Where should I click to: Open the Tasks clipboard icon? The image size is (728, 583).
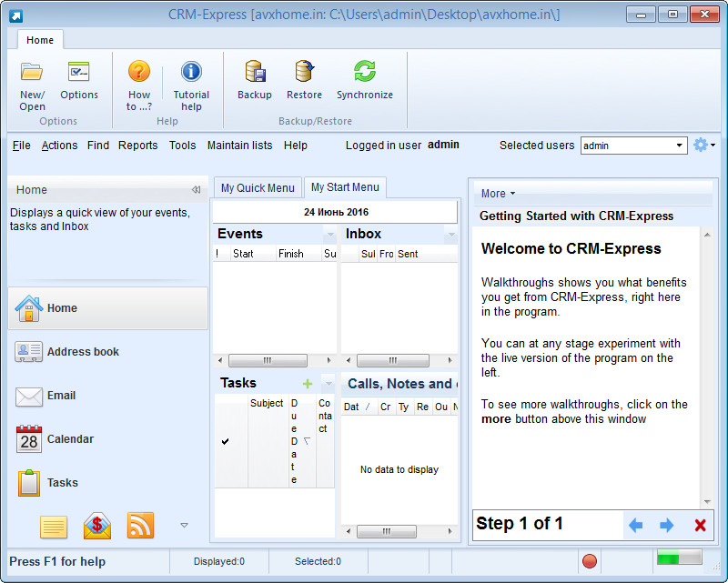pos(29,483)
